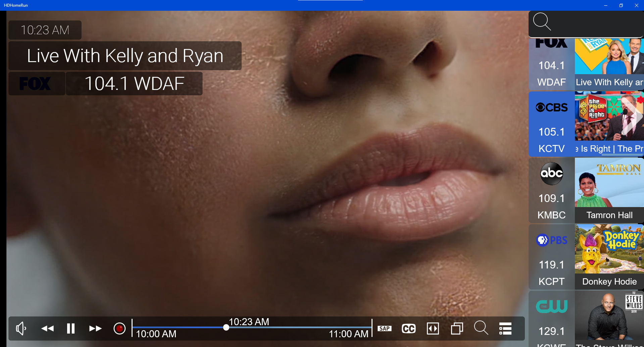Image resolution: width=644 pixels, height=347 pixels.
Task: Click the Live With Kelly and Ryan thumbnail
Action: tap(609, 57)
